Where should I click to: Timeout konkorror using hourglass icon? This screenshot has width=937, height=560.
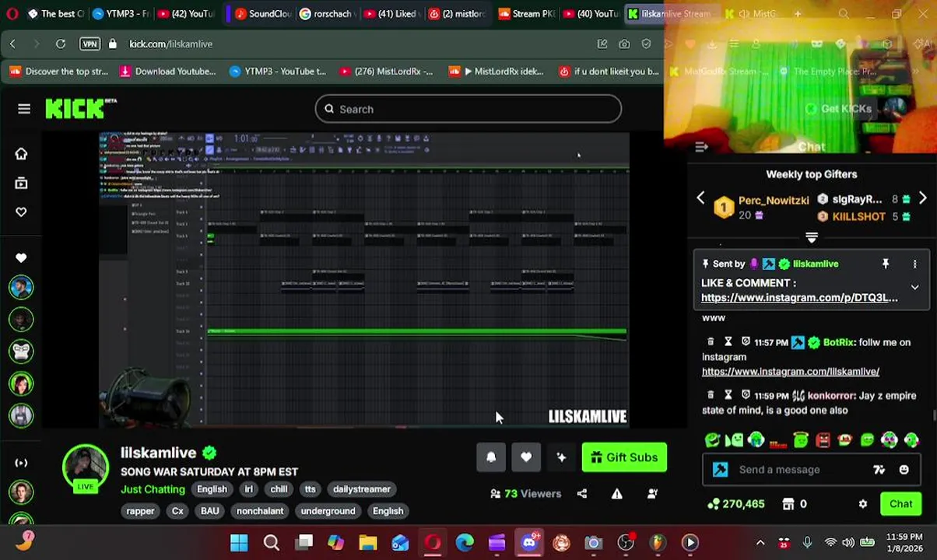pyautogui.click(x=728, y=396)
